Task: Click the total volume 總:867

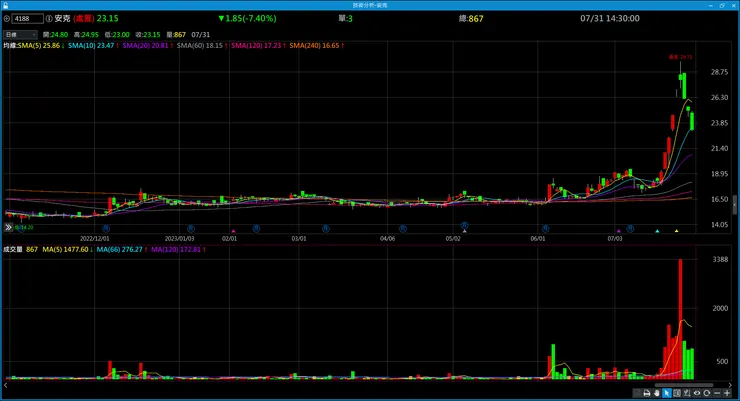Action: (471, 18)
